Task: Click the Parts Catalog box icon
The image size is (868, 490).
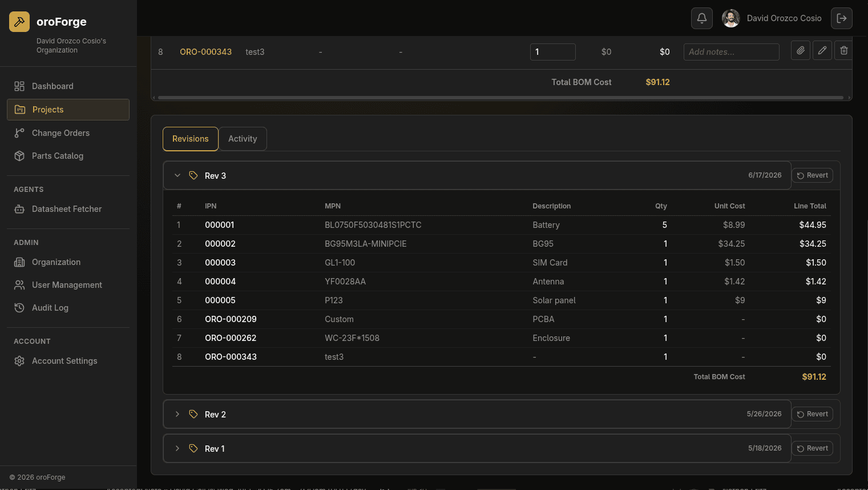Action: click(19, 156)
